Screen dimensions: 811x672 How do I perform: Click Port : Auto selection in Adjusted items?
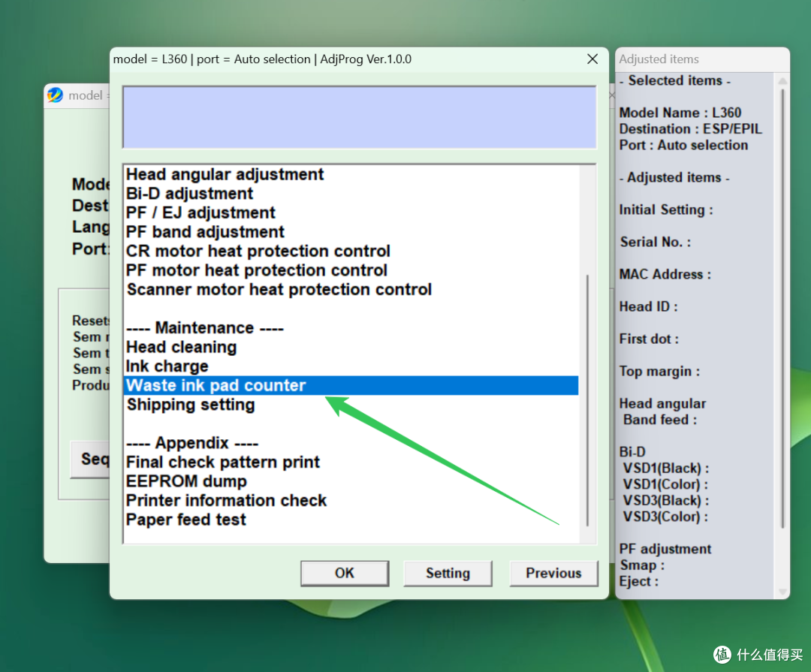coord(684,146)
